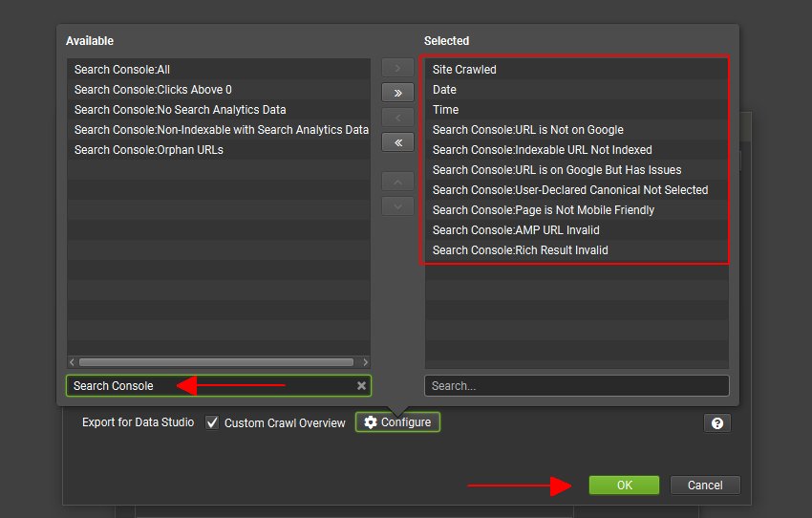Select Search Console:Page is Not Mobile Friendly
The width and height of the screenshot is (812, 518).
click(576, 210)
